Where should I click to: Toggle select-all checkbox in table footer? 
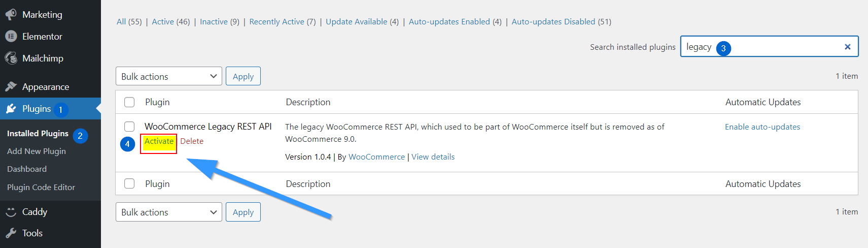pyautogui.click(x=129, y=184)
